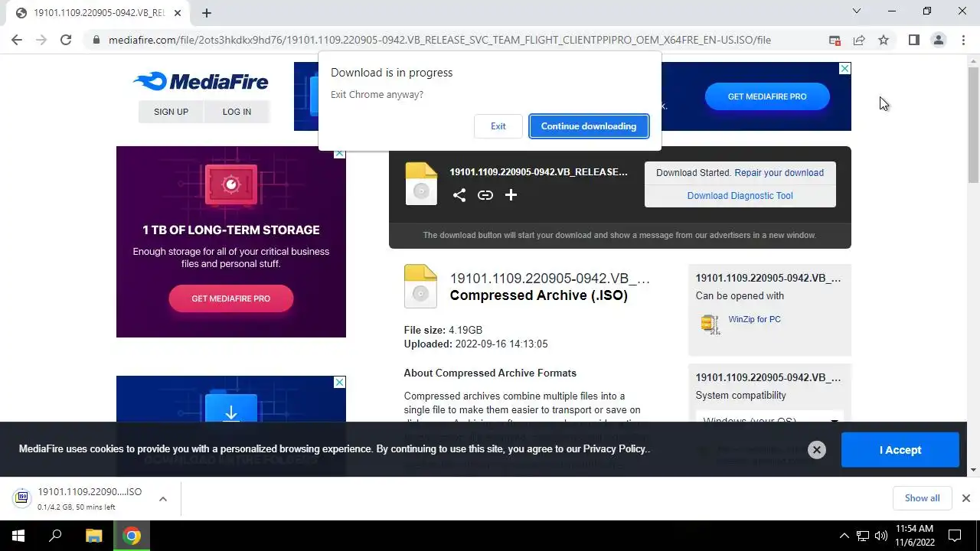
Task: Open the WinZip for PC link
Action: [x=755, y=319]
